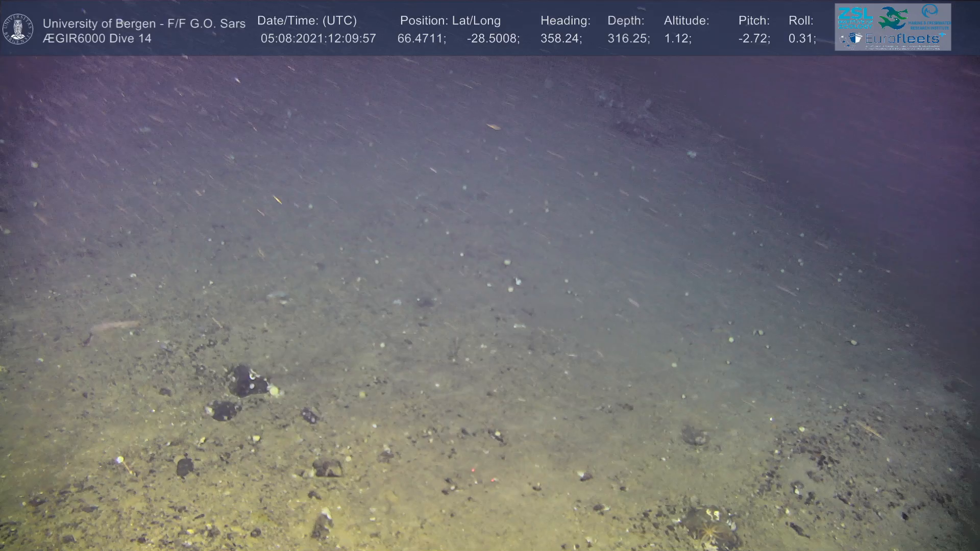This screenshot has width=980, height=551.
Task: Click the ÆGIR6000 Dive 14 text
Action: click(x=97, y=39)
